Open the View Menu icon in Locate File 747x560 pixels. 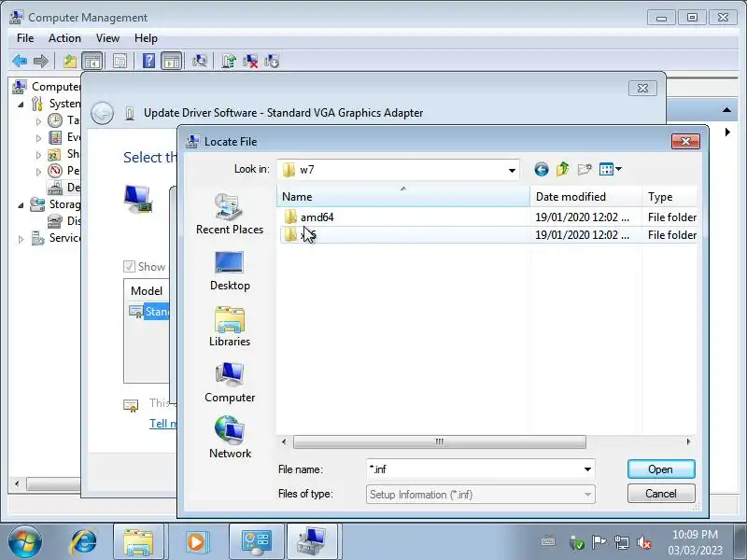click(x=610, y=169)
